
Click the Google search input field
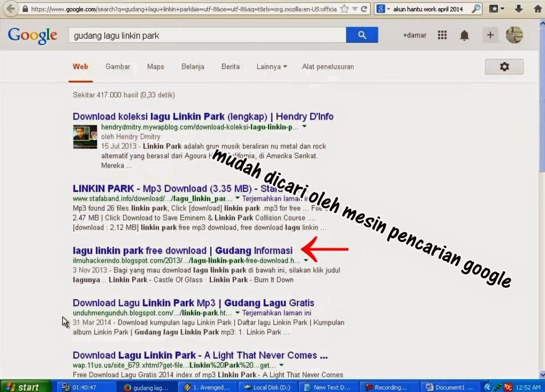pos(207,35)
